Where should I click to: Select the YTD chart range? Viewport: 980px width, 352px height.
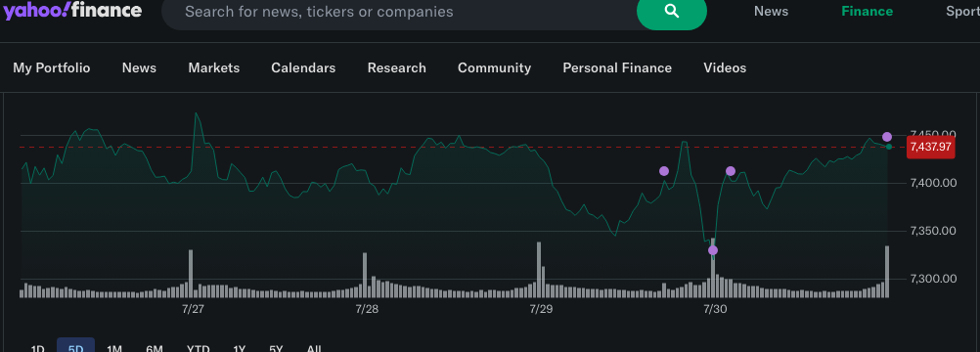point(199,347)
